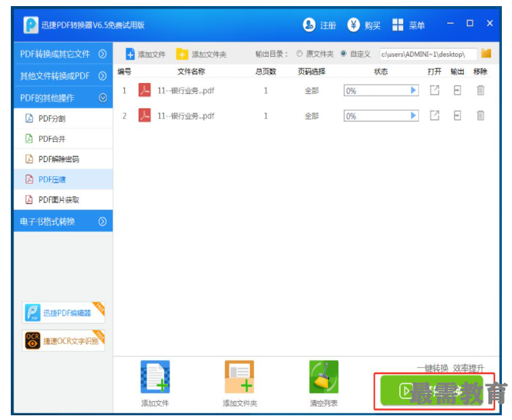
Task: Select PDF压缩 in the sidebar
Action: pyautogui.click(x=63, y=179)
